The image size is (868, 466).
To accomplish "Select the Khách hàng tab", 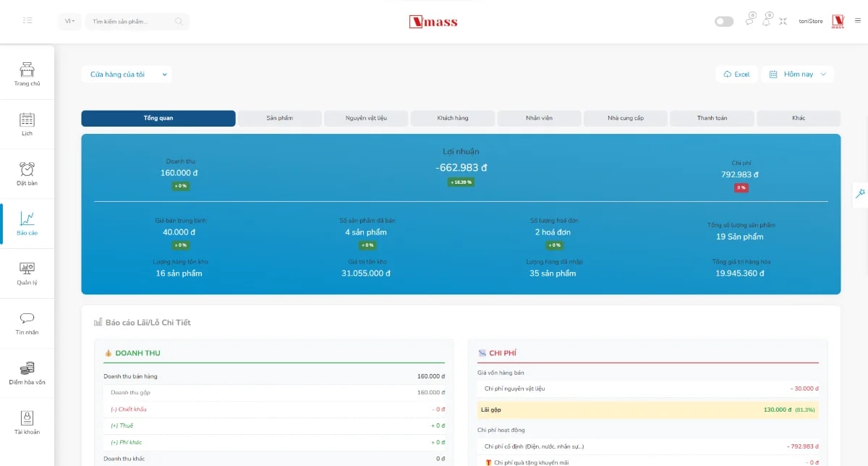I will (x=452, y=118).
